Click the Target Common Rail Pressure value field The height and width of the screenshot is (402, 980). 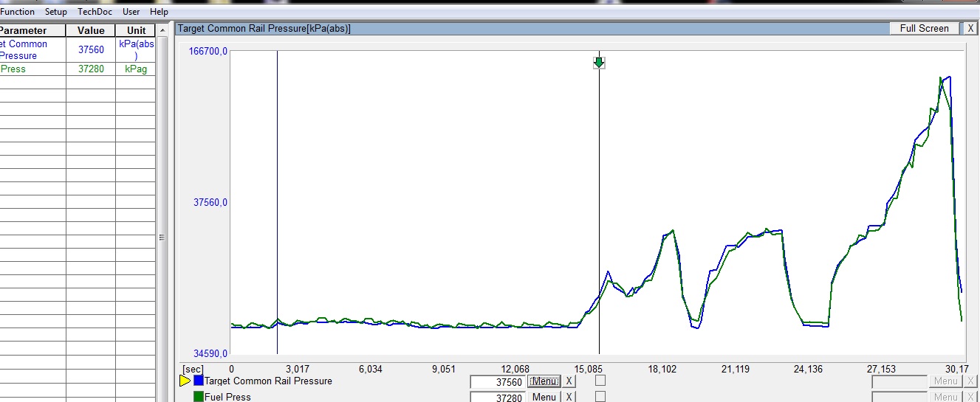[x=498, y=382]
